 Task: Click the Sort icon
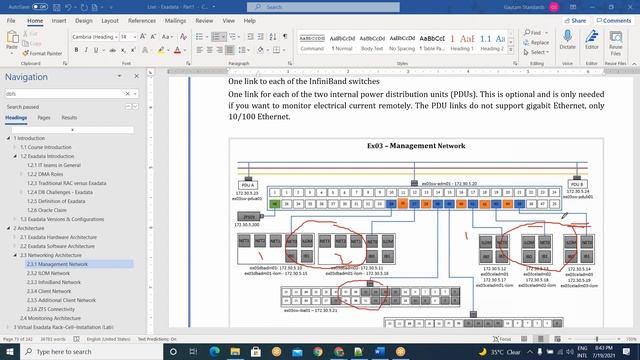tap(273, 37)
